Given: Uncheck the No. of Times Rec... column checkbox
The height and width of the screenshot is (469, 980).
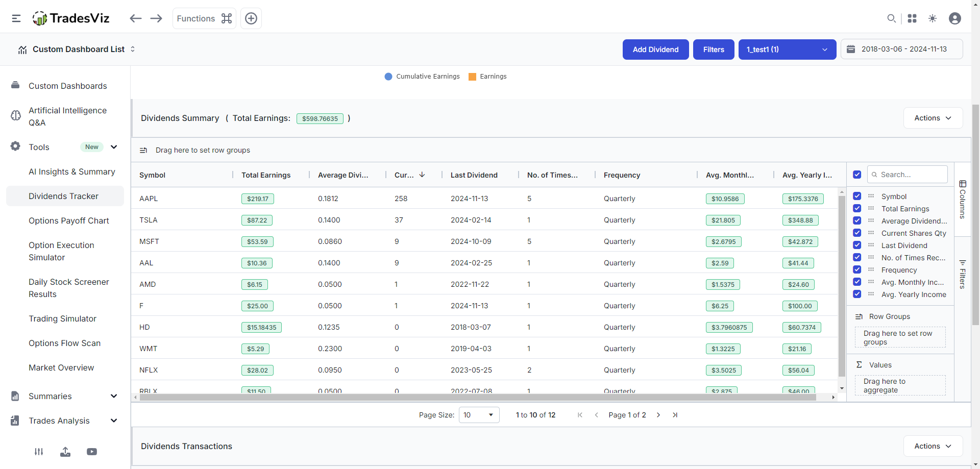Looking at the screenshot, I should click(857, 257).
